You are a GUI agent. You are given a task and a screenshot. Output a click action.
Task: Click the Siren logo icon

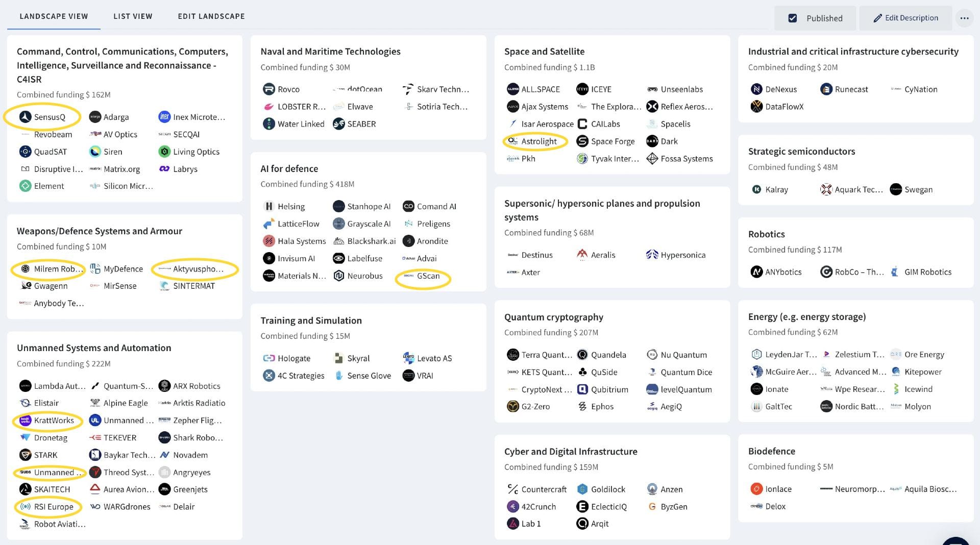point(95,152)
